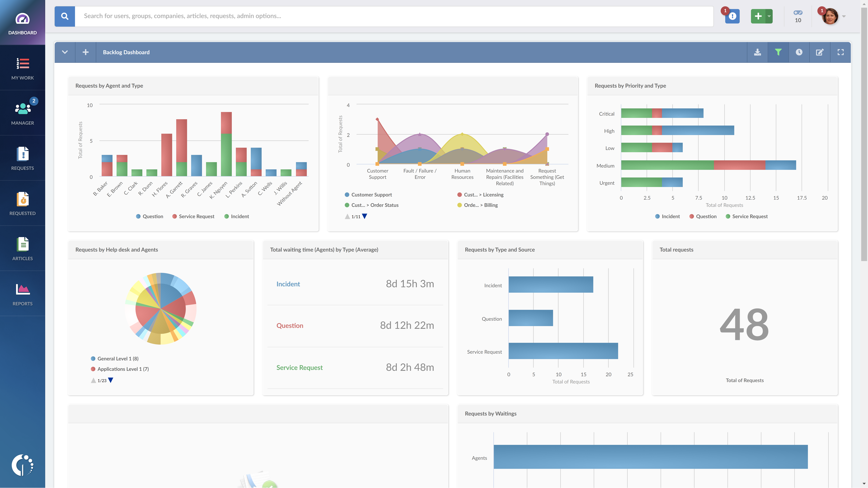868x488 pixels.
Task: Switch dashboard to fullscreen view
Action: coord(841,52)
